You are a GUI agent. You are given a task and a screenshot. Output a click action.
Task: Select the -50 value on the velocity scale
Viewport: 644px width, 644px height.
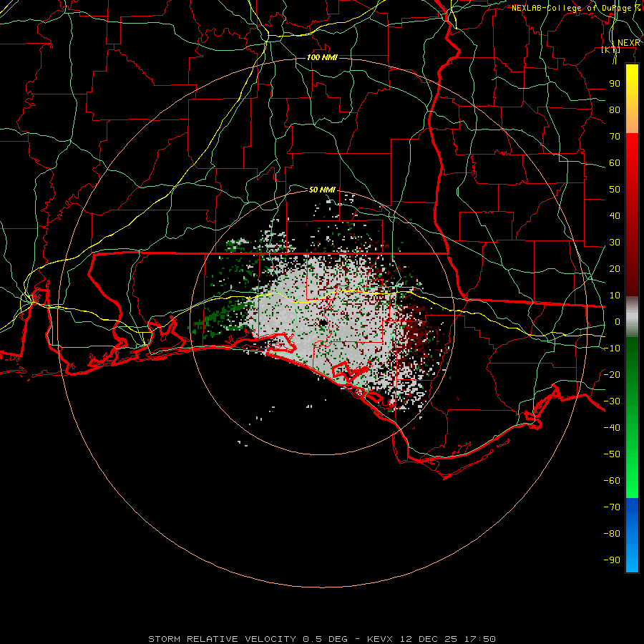click(612, 454)
